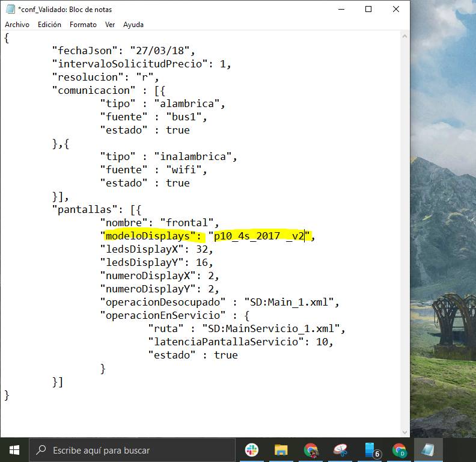
Task: Open the Edición menu
Action: tap(49, 25)
